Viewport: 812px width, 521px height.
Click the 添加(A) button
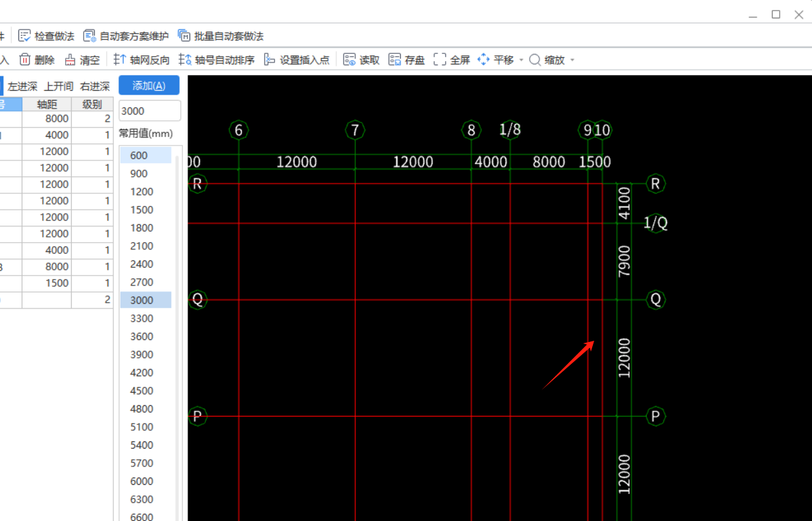click(x=149, y=86)
